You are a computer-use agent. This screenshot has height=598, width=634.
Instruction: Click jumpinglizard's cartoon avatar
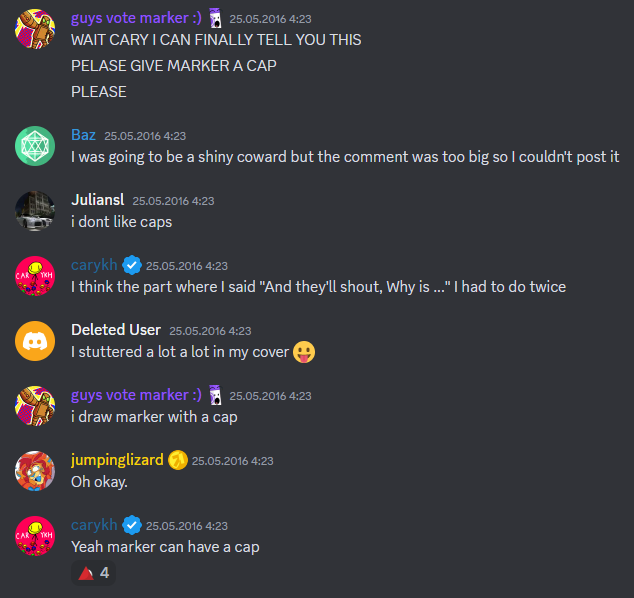pyautogui.click(x=35, y=471)
